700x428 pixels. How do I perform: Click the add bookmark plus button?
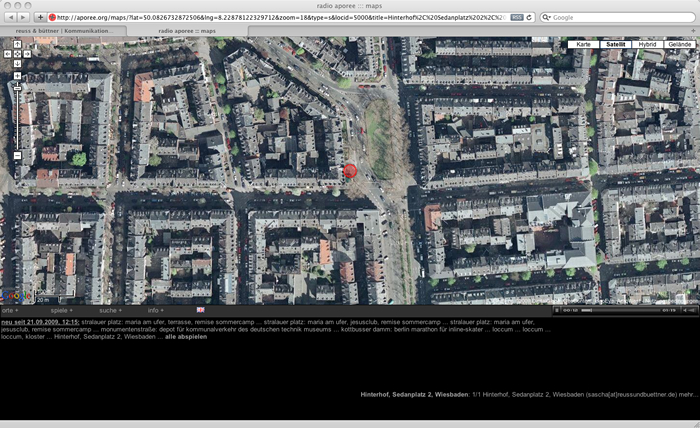[x=40, y=17]
